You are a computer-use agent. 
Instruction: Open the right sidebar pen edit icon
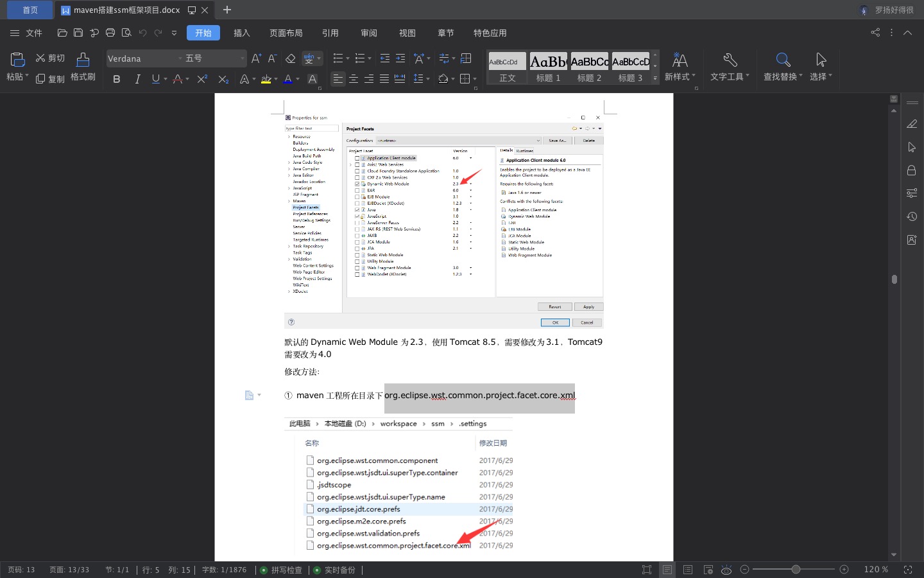[x=912, y=124]
